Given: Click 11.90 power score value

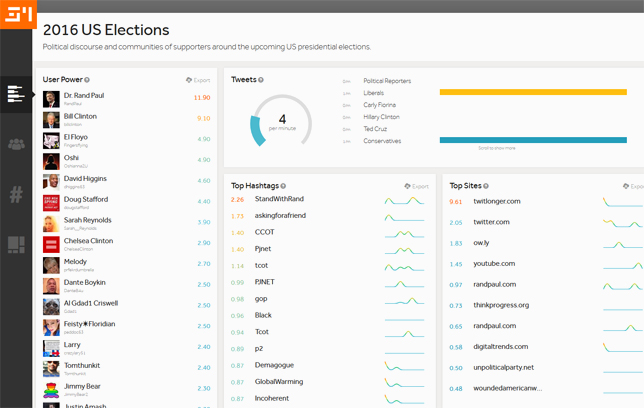Looking at the screenshot, I should [202, 98].
